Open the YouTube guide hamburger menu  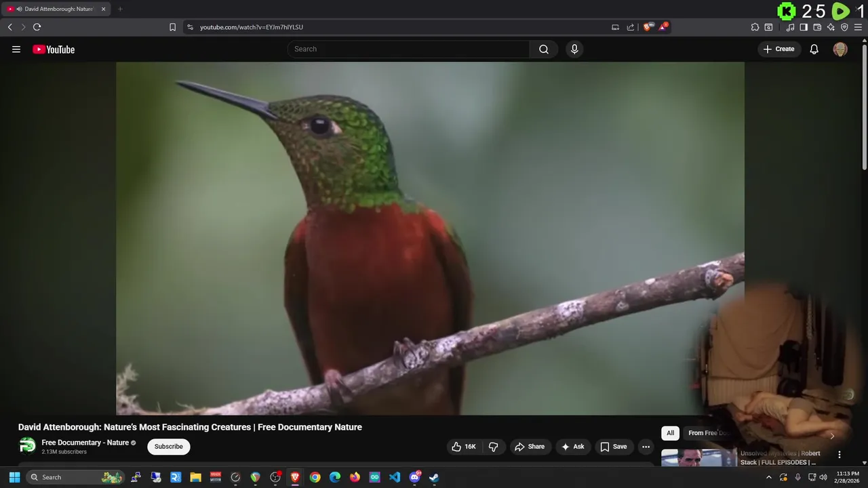point(16,49)
